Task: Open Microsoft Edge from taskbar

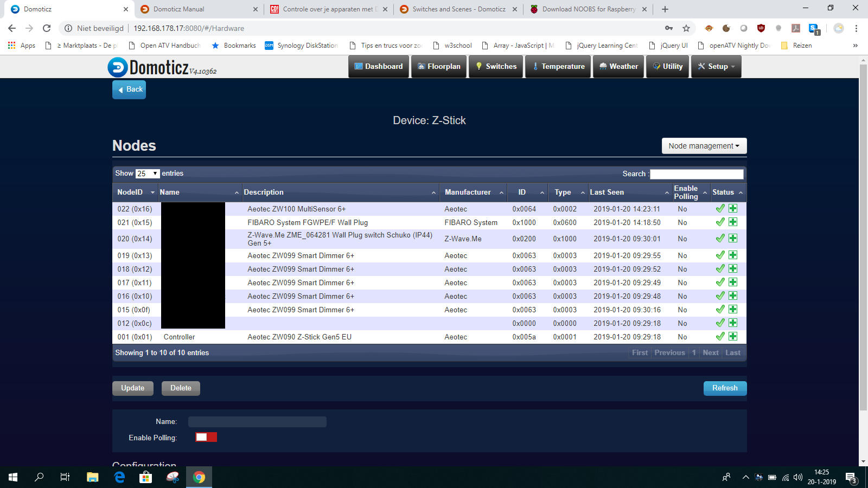Action: point(119,477)
